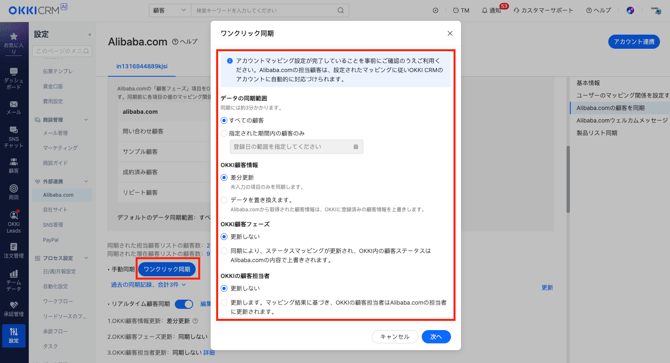Click the アカウント連携 button
This screenshot has height=363, width=670.
[634, 42]
